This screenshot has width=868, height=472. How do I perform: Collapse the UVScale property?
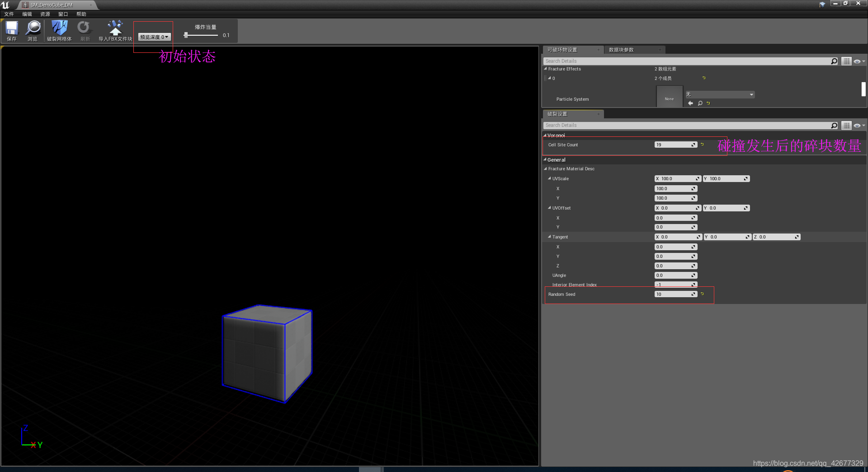click(x=549, y=178)
